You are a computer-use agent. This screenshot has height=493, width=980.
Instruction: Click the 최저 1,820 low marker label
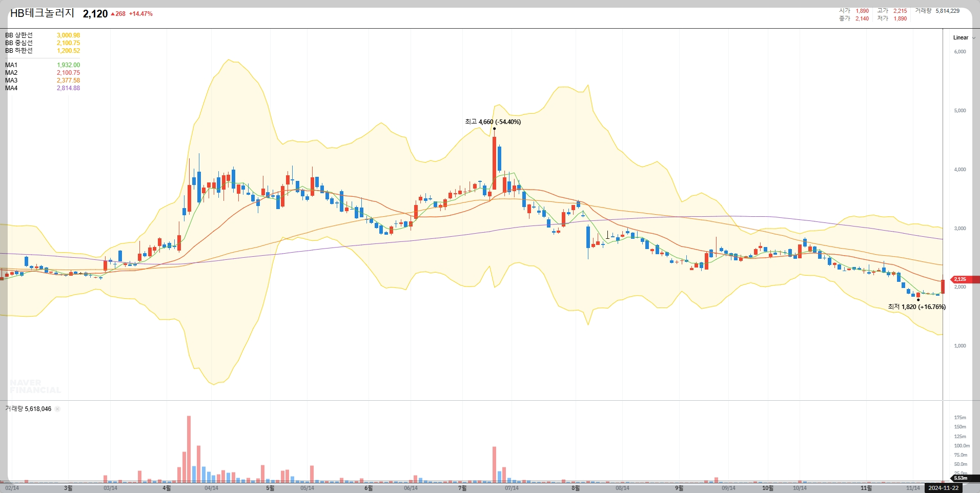pos(916,307)
